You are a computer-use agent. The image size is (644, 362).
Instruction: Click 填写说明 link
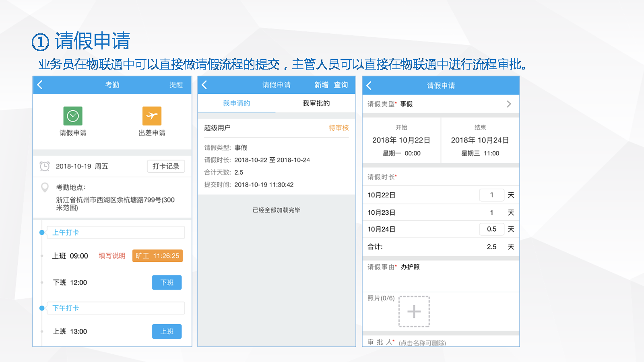click(112, 256)
